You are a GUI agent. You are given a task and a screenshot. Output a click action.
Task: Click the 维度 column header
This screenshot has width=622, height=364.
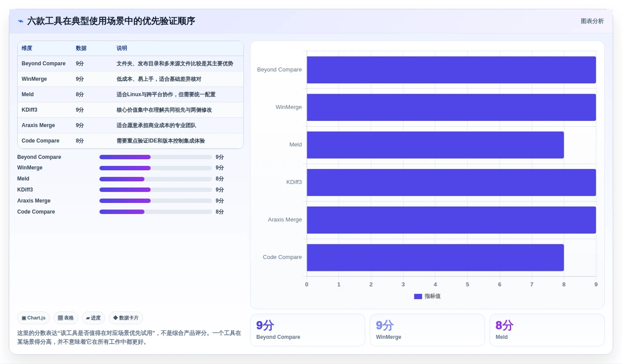[x=27, y=48]
